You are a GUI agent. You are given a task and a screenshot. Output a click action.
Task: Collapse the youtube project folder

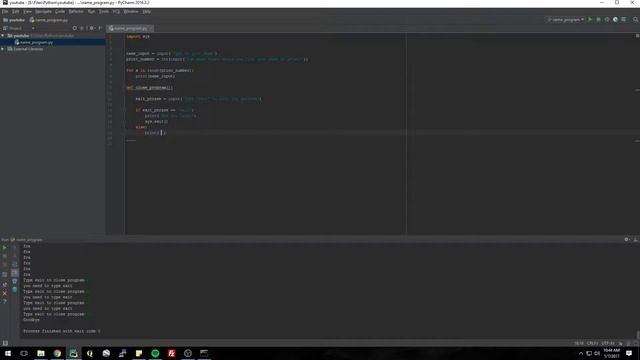tap(3, 36)
